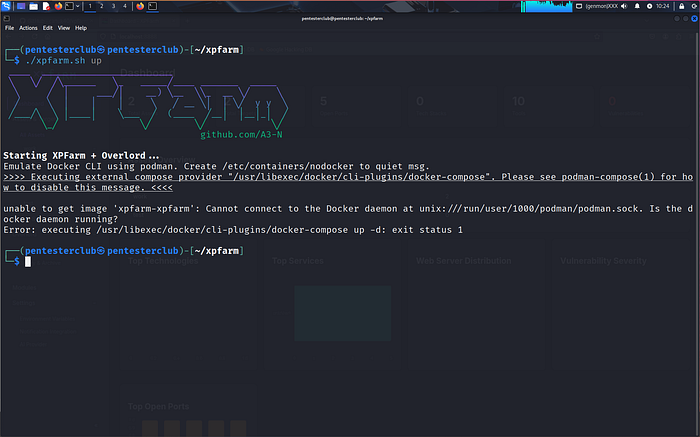700x437 pixels.
Task: Click the CPU usage graph in panel
Action: click(x=546, y=6)
